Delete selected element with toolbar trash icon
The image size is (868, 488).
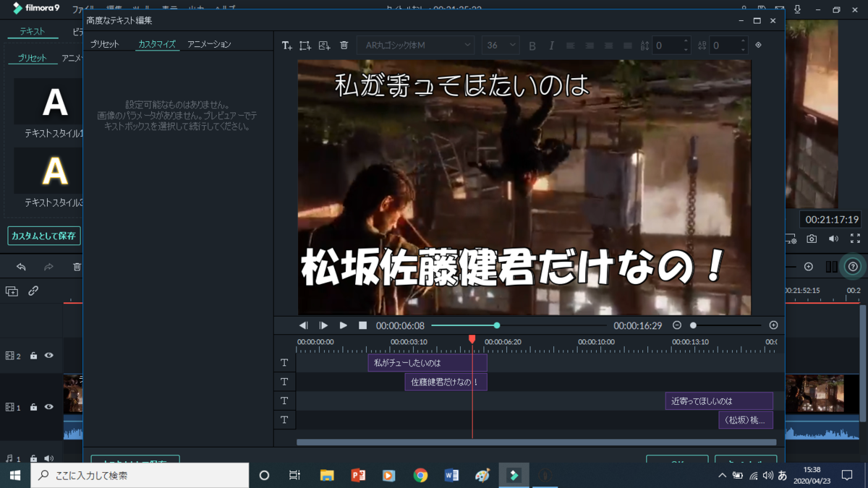pos(344,46)
